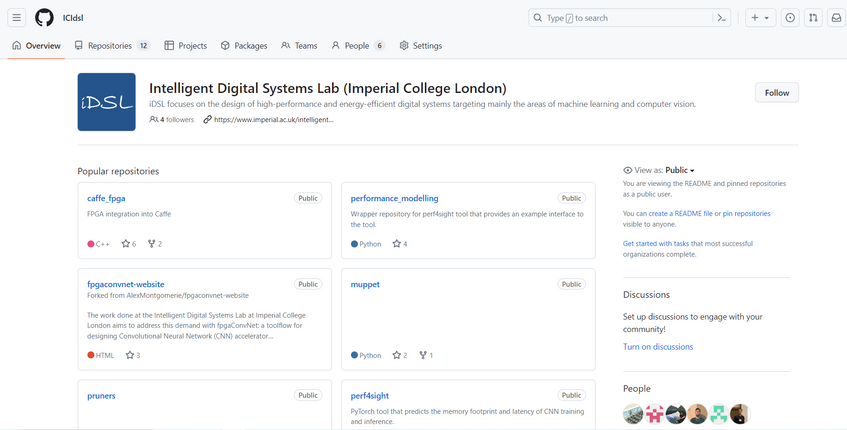Click the Turn on discussions link
847x430 pixels.
pyautogui.click(x=657, y=347)
